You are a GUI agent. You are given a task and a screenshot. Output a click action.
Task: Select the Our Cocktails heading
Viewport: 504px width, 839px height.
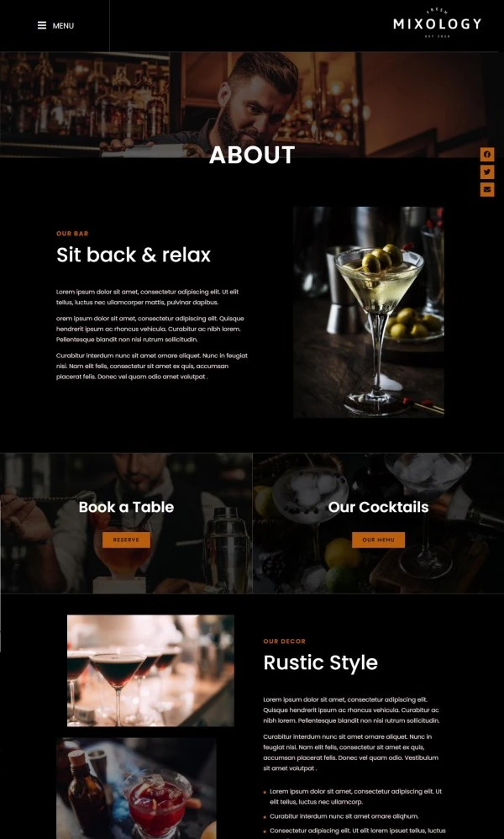point(378,507)
